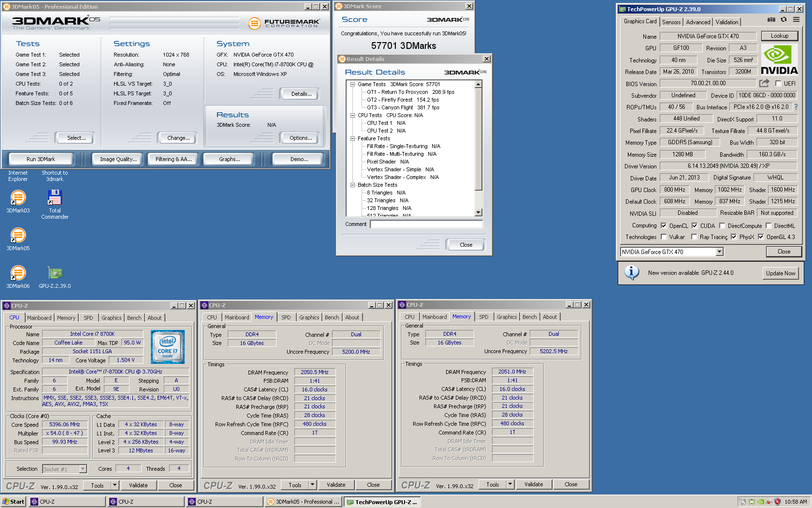Open Bench tab in right CPU-Z window
The image size is (812, 508).
529,317
